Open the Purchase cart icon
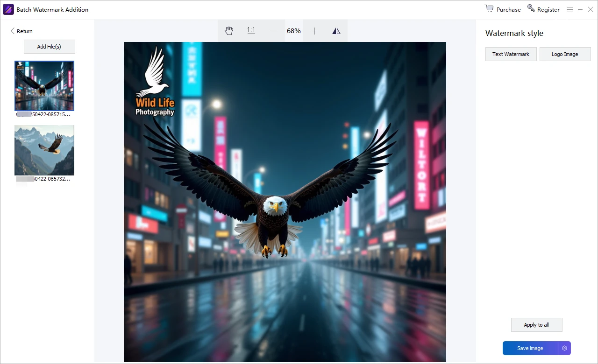 [x=489, y=8]
